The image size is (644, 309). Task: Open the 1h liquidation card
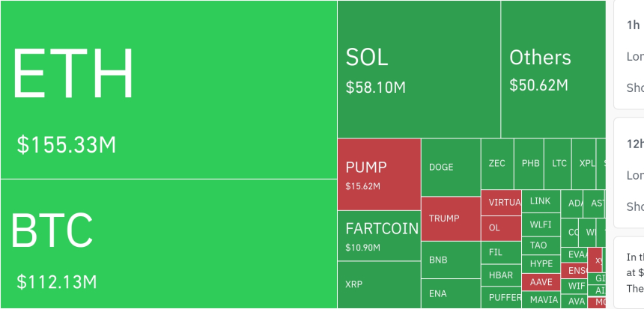[x=629, y=54]
